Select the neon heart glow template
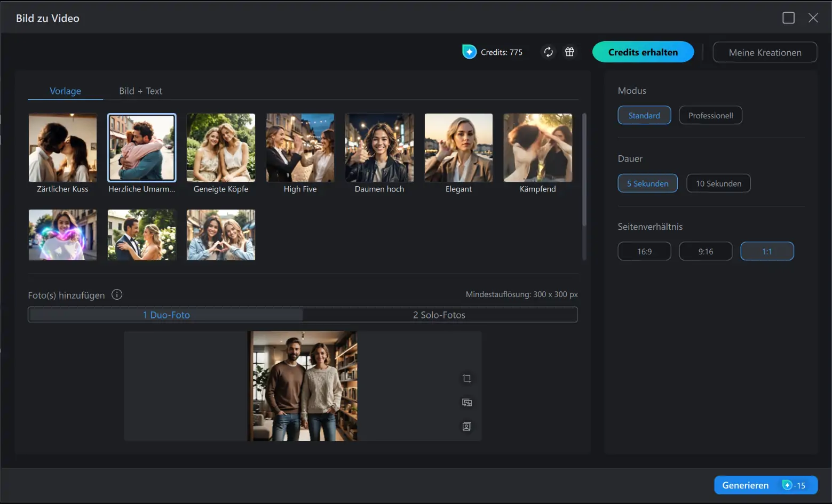This screenshot has width=832, height=504. [x=62, y=235]
